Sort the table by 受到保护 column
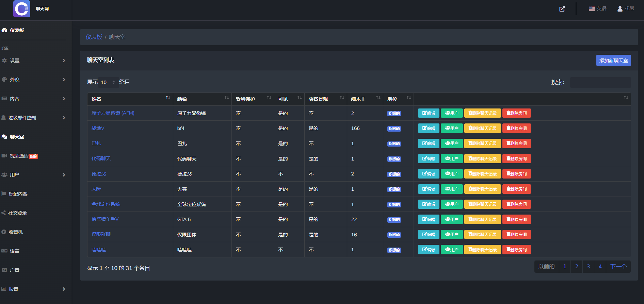 [x=269, y=98]
